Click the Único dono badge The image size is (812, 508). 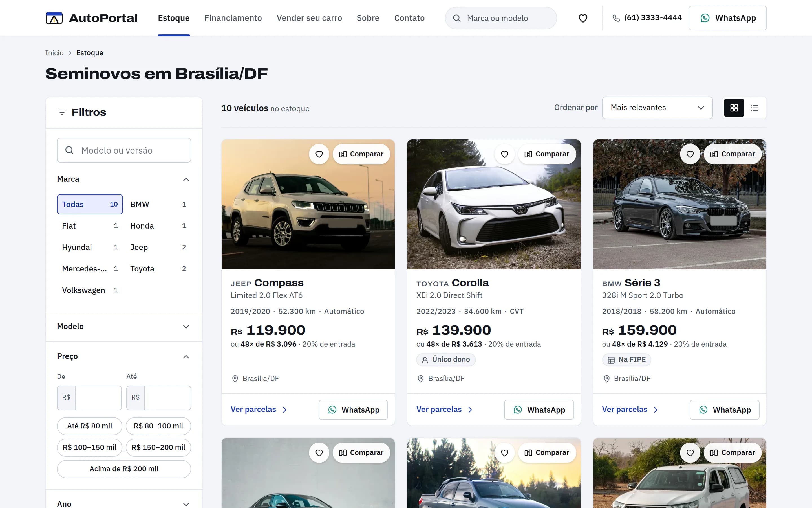(446, 360)
